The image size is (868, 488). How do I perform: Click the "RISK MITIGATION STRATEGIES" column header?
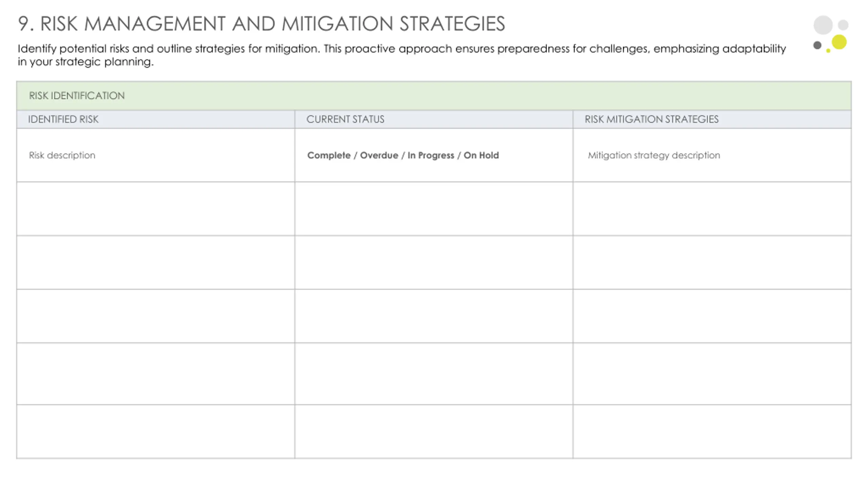pos(712,119)
